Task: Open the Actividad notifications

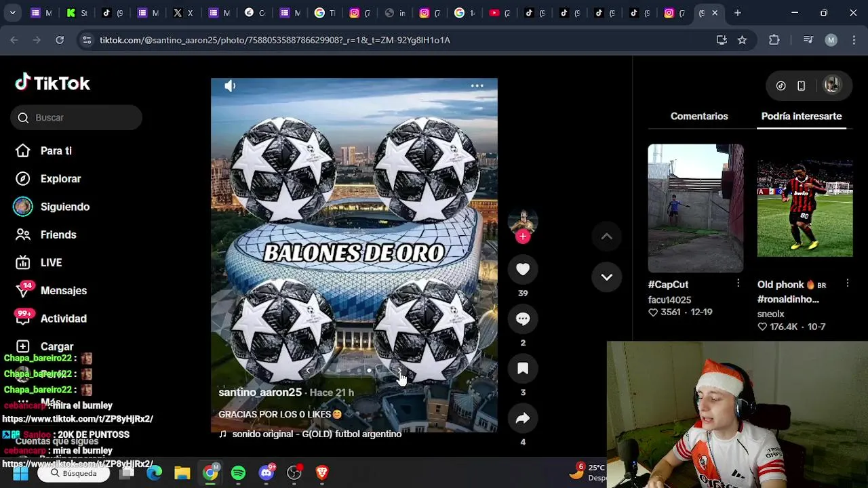Action: [63, 319]
